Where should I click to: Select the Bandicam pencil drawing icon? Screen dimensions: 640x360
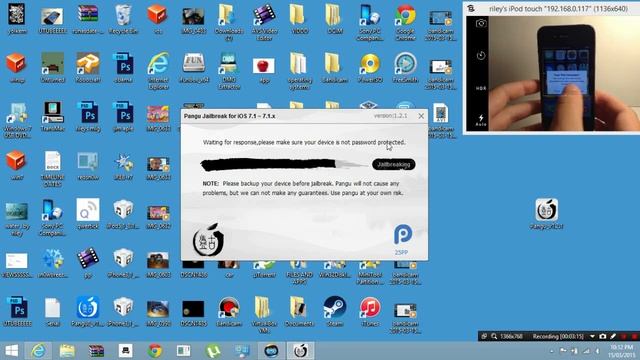click(613, 336)
